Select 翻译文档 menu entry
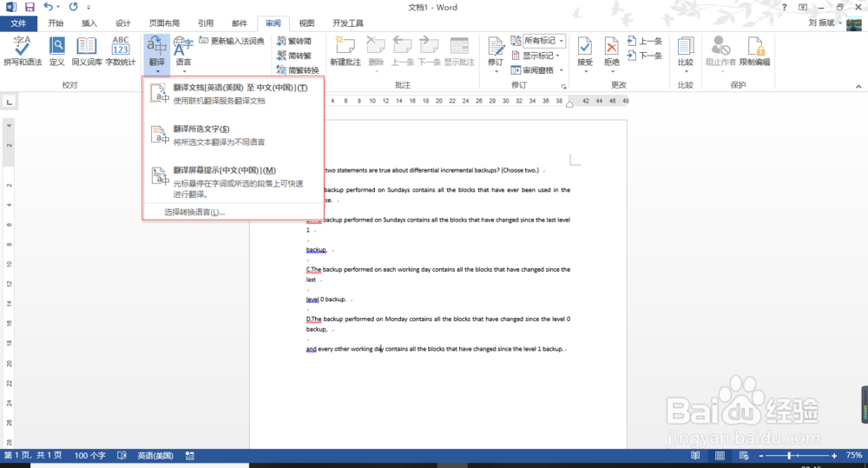The width and height of the screenshot is (868, 468). click(x=233, y=94)
